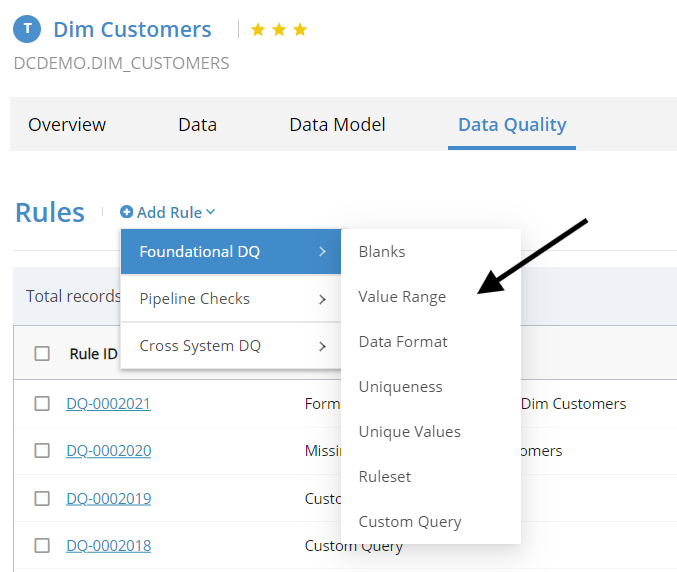
Task: Open rule link DQ-0002020
Action: pyautogui.click(x=108, y=451)
